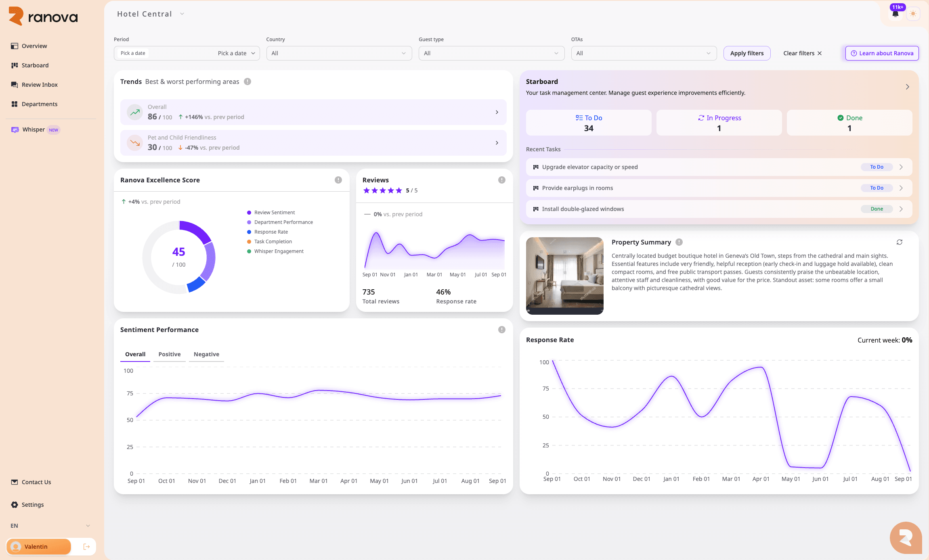The width and height of the screenshot is (929, 560).
Task: Switch to the Negative sentiment tab
Action: tap(206, 354)
